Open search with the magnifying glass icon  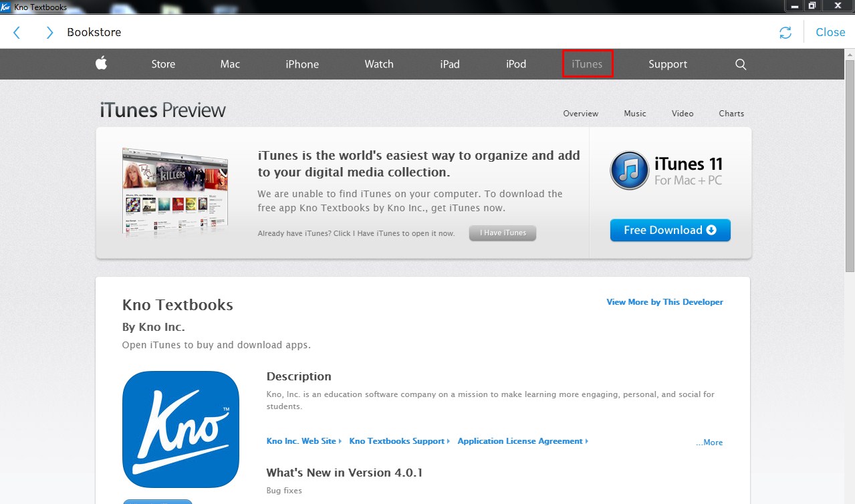[741, 64]
